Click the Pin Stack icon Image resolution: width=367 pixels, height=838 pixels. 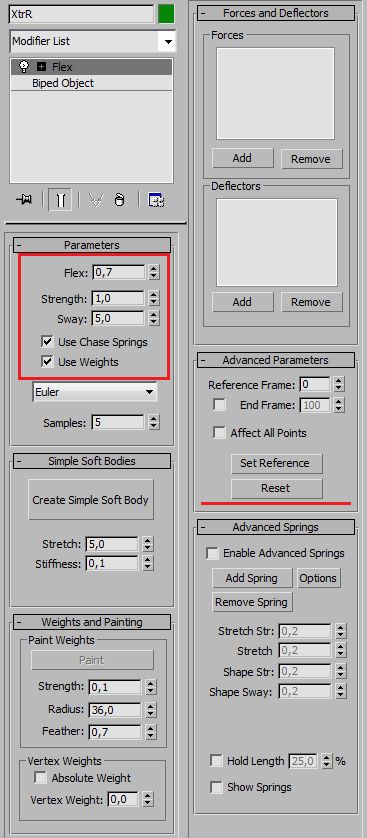(x=24, y=200)
